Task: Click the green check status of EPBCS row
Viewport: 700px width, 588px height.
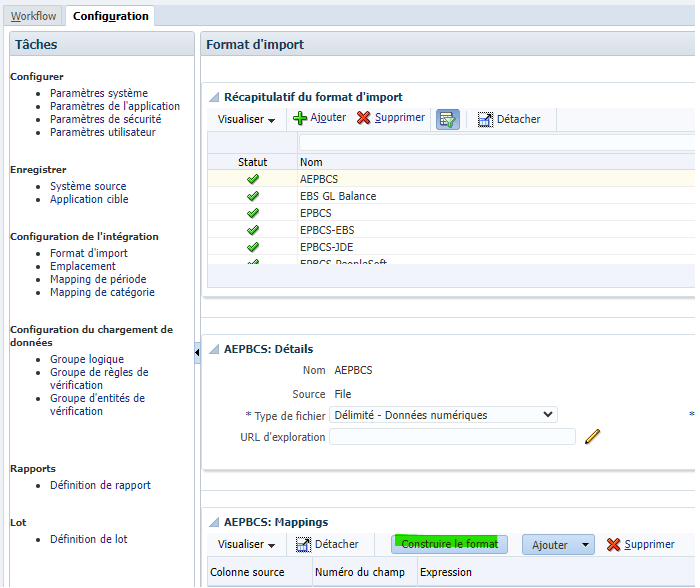Action: click(253, 213)
